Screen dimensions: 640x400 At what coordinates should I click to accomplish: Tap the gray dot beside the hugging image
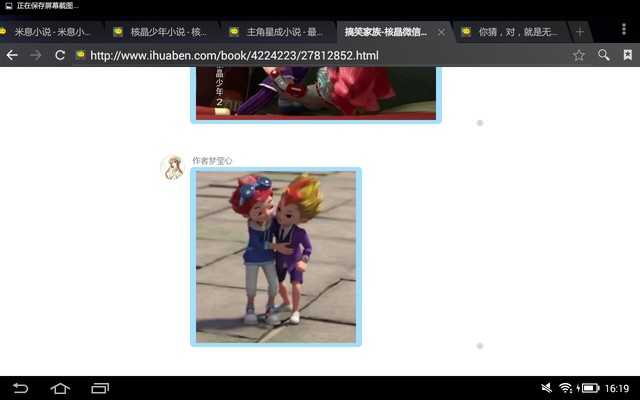click(480, 346)
